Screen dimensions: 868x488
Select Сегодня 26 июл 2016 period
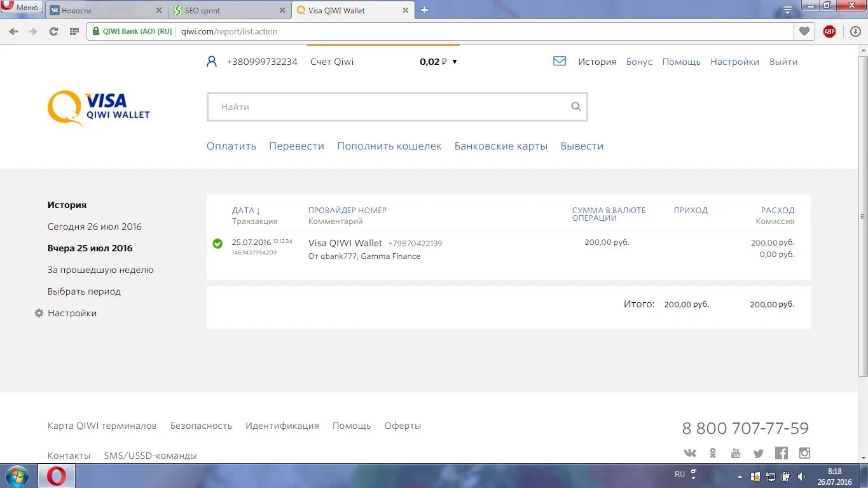95,227
